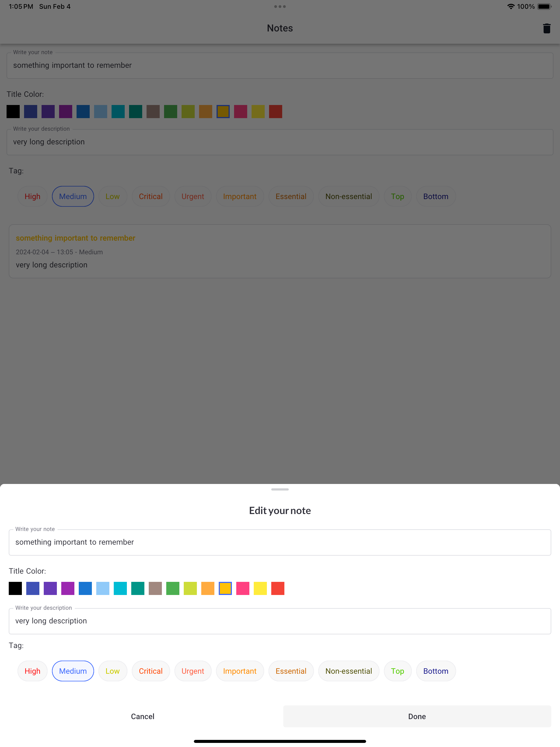Choose the Medium tag in Edit sheet
This screenshot has width=560, height=747.
[73, 671]
